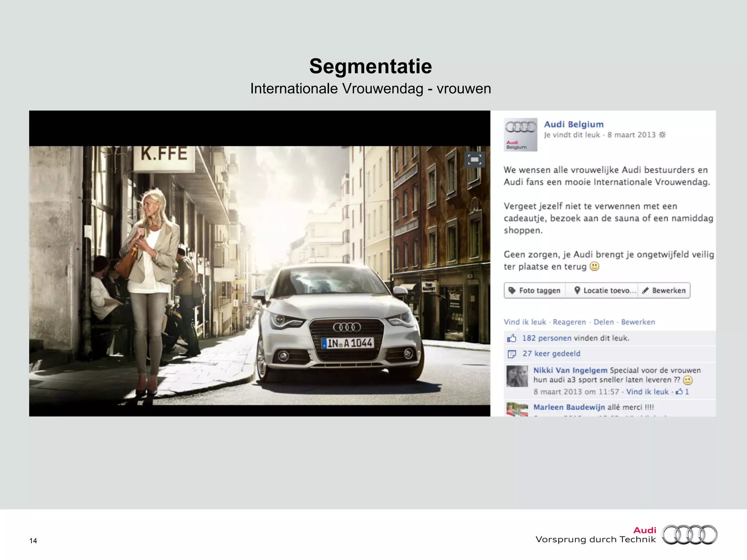Click Nikki Van Ingelgem's profile picture
Image resolution: width=747 pixels, height=560 pixels.
(x=517, y=376)
